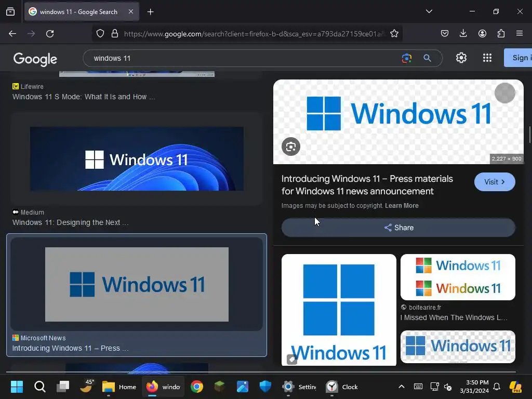Open Firefox View icon in tab bar
The width and height of the screenshot is (532, 399).
coord(10,11)
